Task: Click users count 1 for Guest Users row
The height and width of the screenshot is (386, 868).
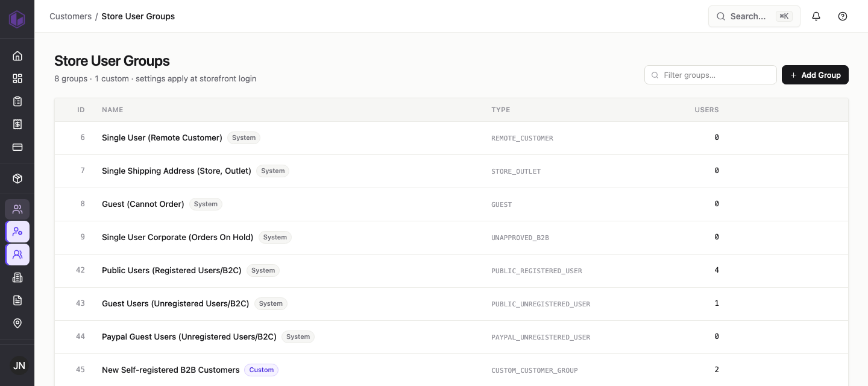Action: (717, 303)
